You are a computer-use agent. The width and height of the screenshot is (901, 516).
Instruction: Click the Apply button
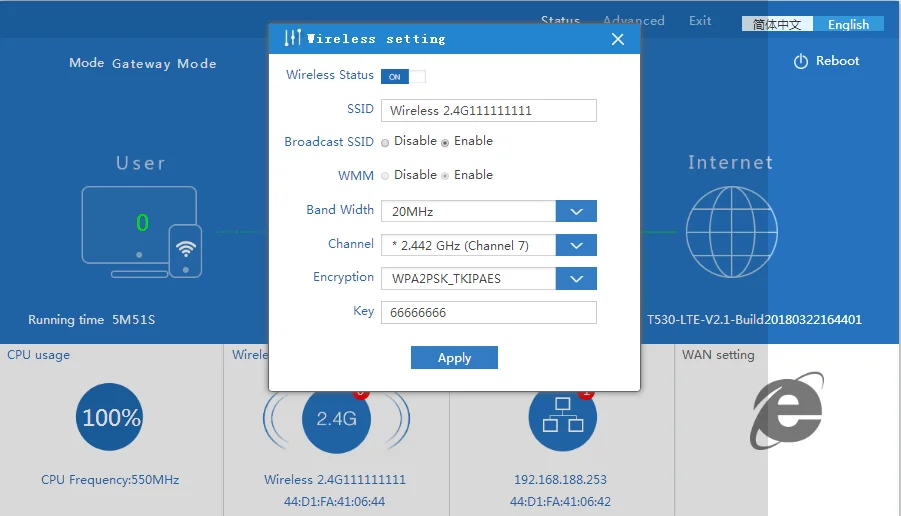(454, 358)
